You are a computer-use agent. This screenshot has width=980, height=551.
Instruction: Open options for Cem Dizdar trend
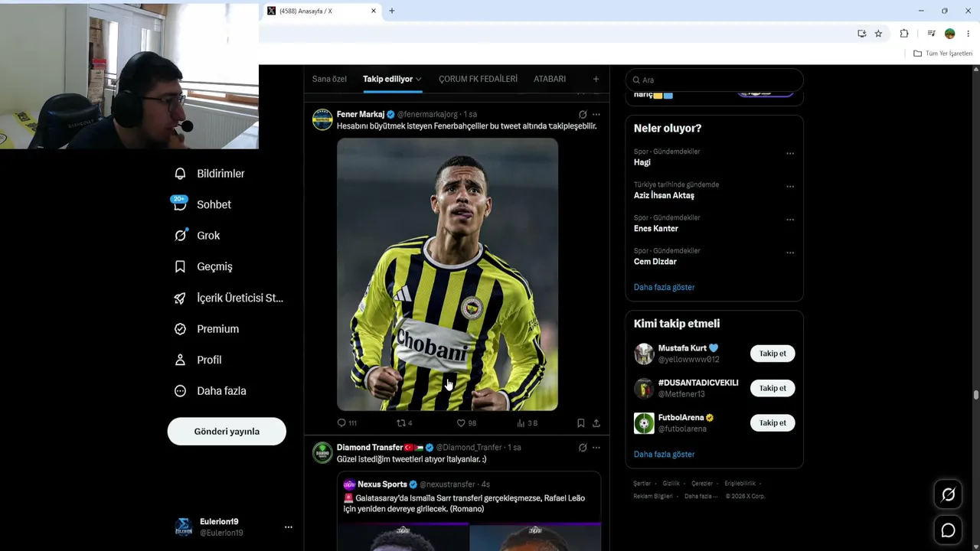pos(790,253)
